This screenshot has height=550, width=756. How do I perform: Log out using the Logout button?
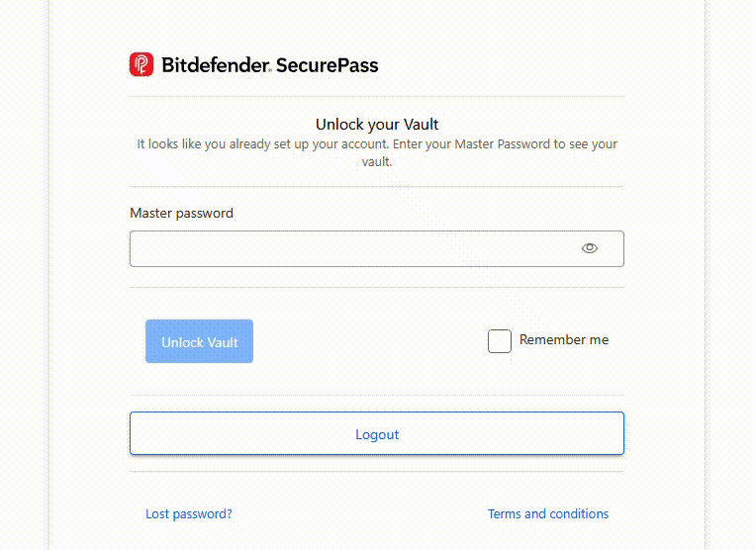click(377, 433)
